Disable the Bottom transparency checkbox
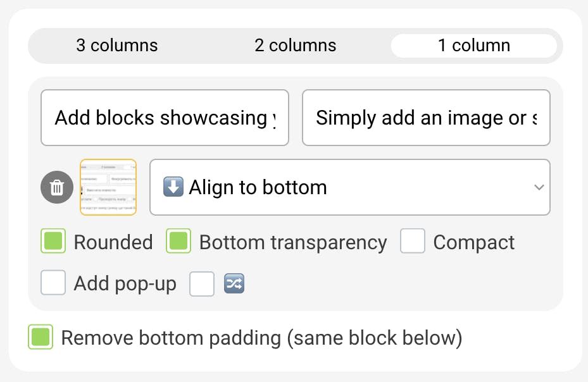This screenshot has height=382, width=588. pos(178,242)
